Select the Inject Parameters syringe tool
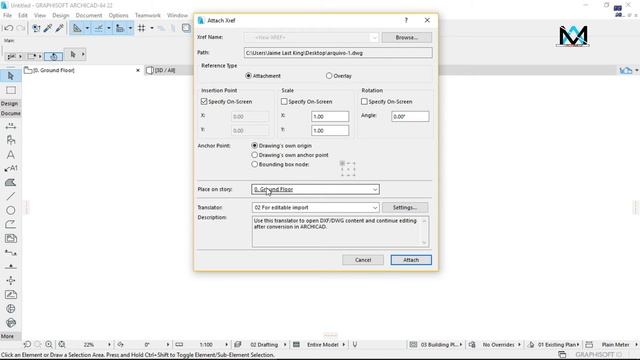 [60, 28]
